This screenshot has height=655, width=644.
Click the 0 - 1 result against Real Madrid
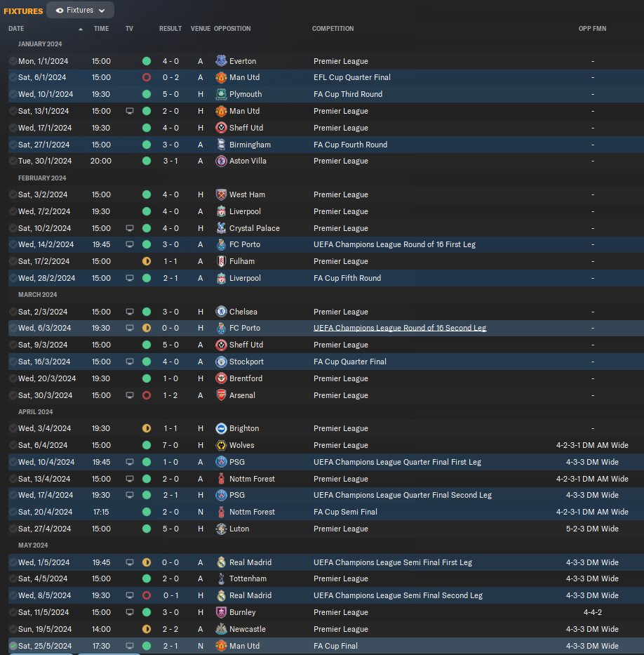170,595
